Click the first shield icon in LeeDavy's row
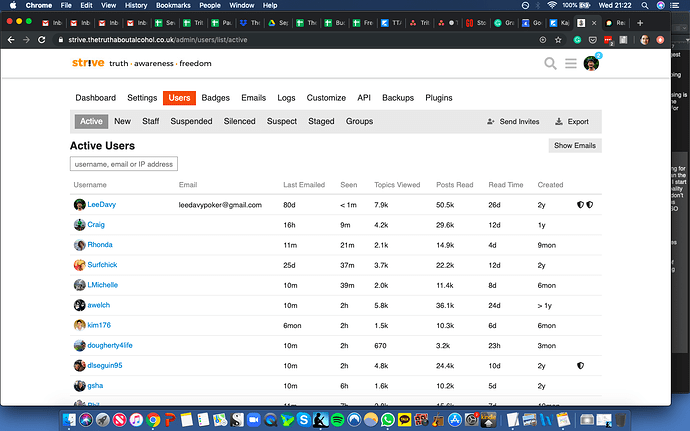The width and height of the screenshot is (690, 431). click(580, 205)
